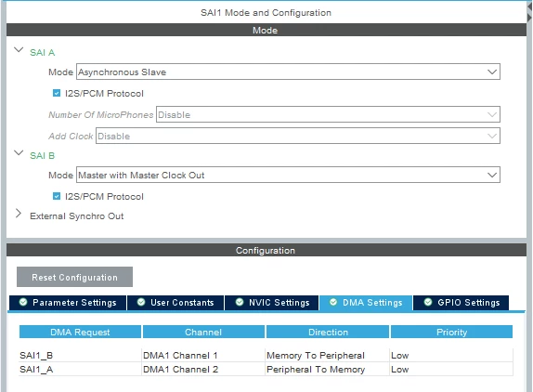Click the green check icon on User Constants

coord(141,302)
